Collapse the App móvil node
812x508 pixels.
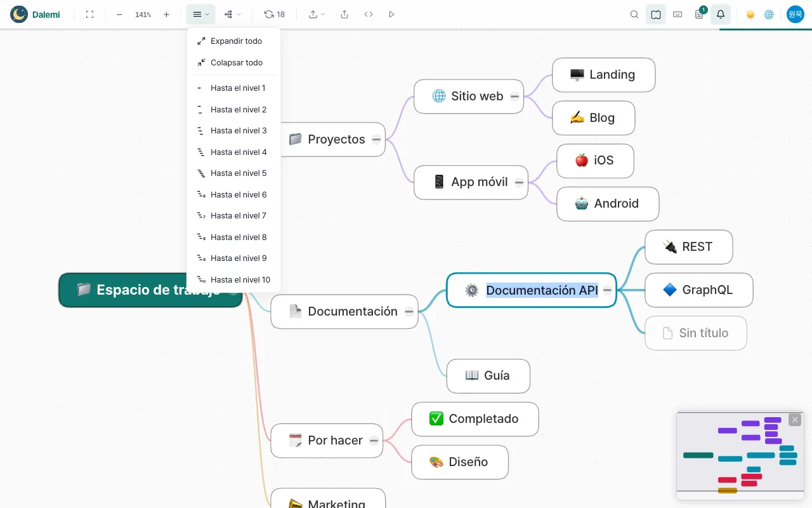pyautogui.click(x=519, y=182)
